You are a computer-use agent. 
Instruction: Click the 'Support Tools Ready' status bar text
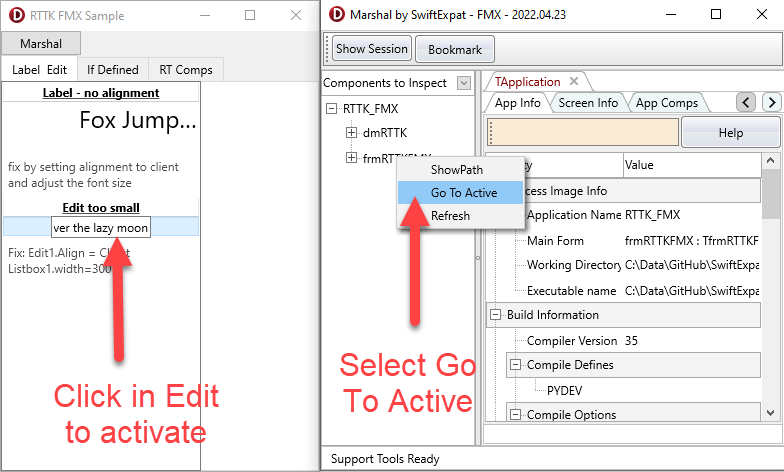click(x=385, y=458)
